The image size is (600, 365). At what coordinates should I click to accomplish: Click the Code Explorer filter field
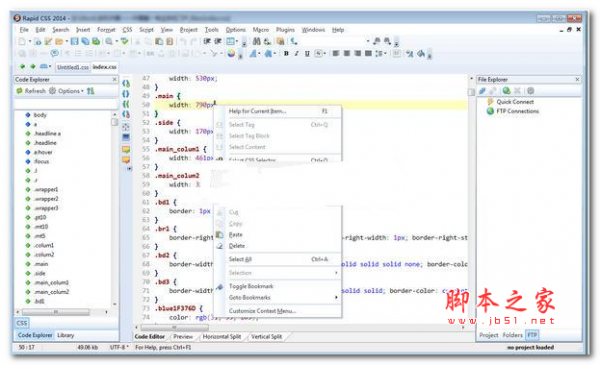coord(65,104)
